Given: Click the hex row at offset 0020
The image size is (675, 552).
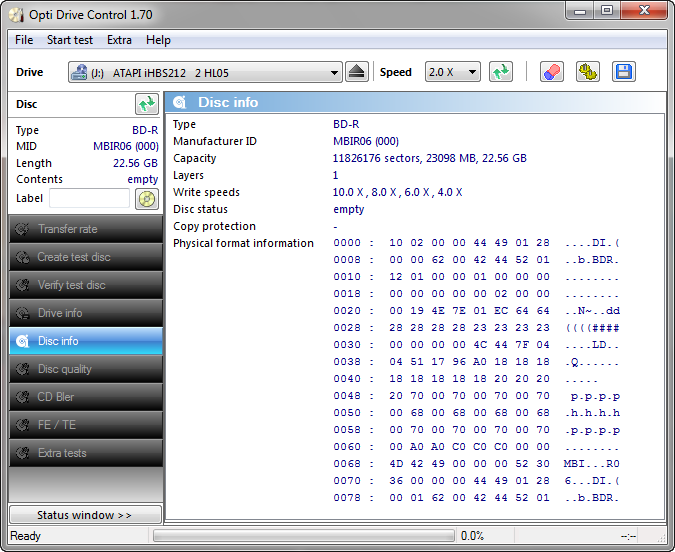Looking at the screenshot, I should coord(477,311).
